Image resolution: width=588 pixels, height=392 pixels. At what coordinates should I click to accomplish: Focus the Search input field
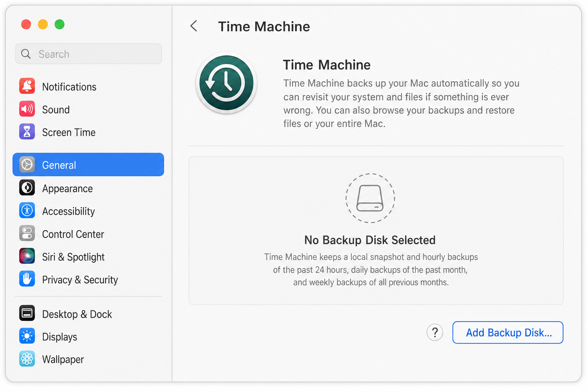(88, 54)
